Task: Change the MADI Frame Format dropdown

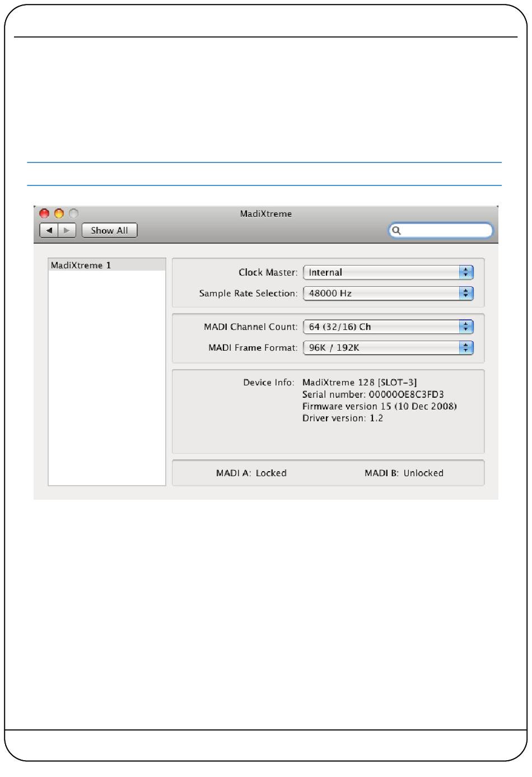Action: point(388,347)
